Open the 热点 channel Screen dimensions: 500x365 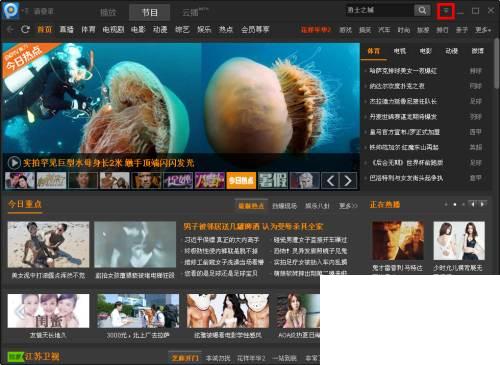(x=226, y=29)
